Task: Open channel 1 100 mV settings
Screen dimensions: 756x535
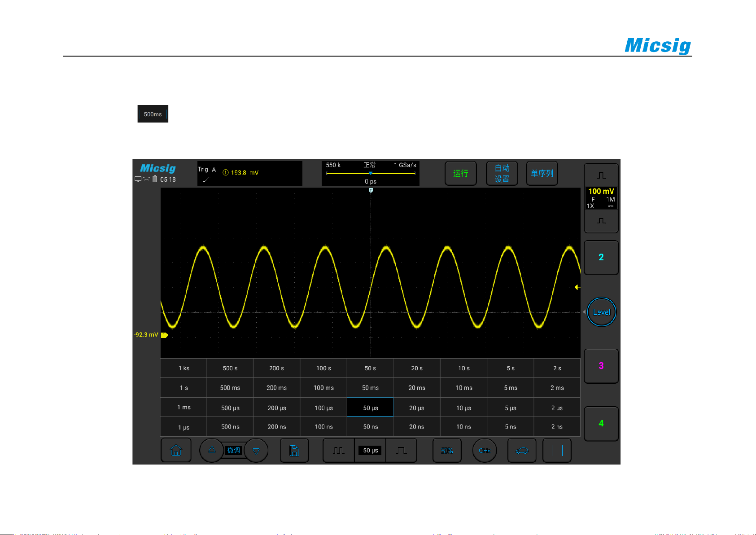Action: coord(601,198)
